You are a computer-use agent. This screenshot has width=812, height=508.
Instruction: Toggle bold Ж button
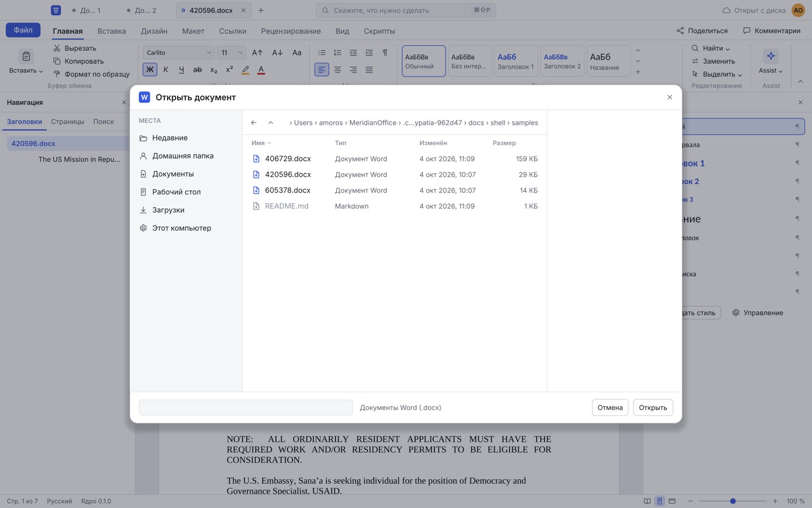(149, 70)
